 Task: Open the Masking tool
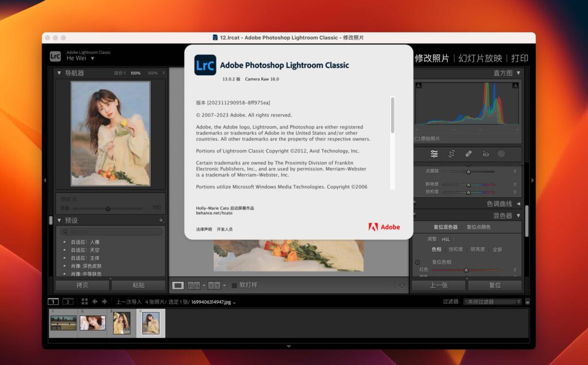(x=500, y=154)
